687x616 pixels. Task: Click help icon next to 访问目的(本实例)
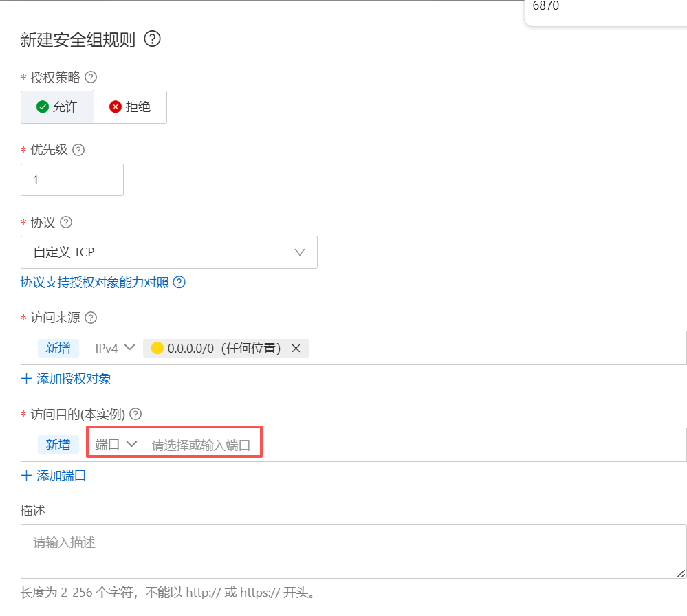[x=135, y=414]
